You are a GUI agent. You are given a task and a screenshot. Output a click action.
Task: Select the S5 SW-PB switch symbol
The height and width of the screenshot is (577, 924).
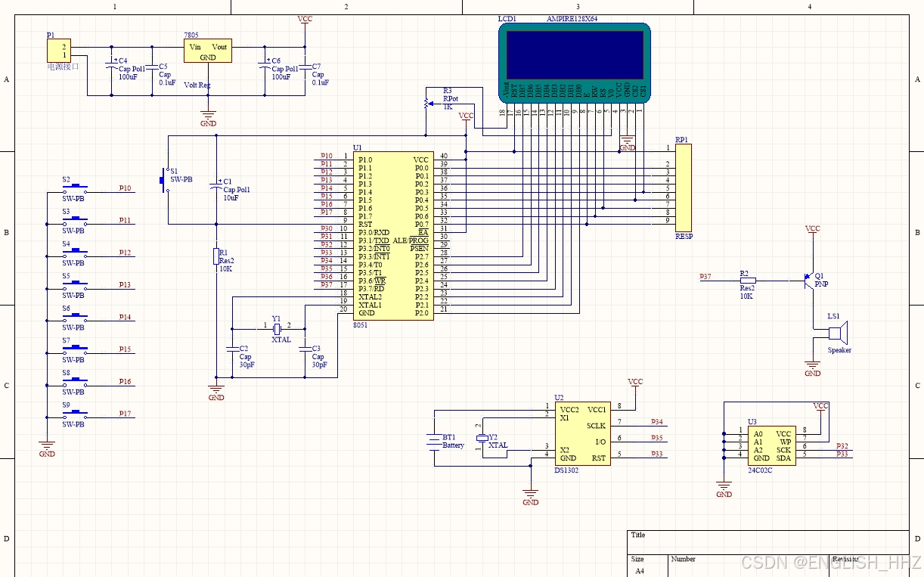pyautogui.click(x=74, y=284)
